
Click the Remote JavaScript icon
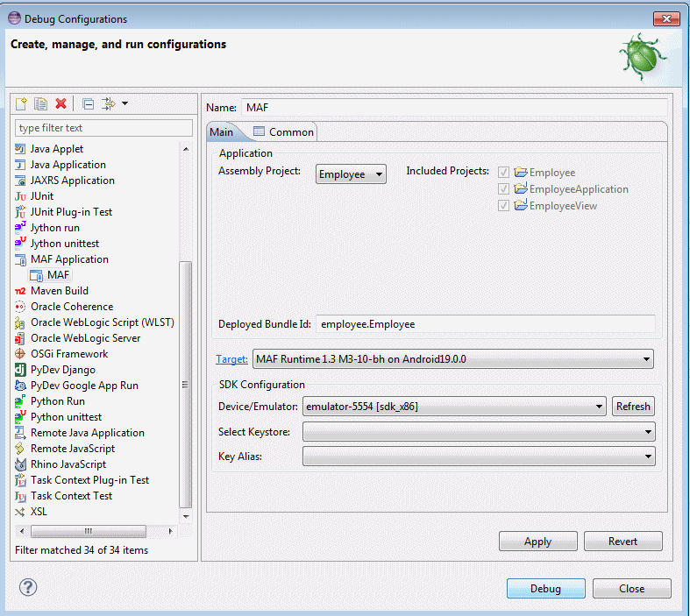tap(20, 449)
